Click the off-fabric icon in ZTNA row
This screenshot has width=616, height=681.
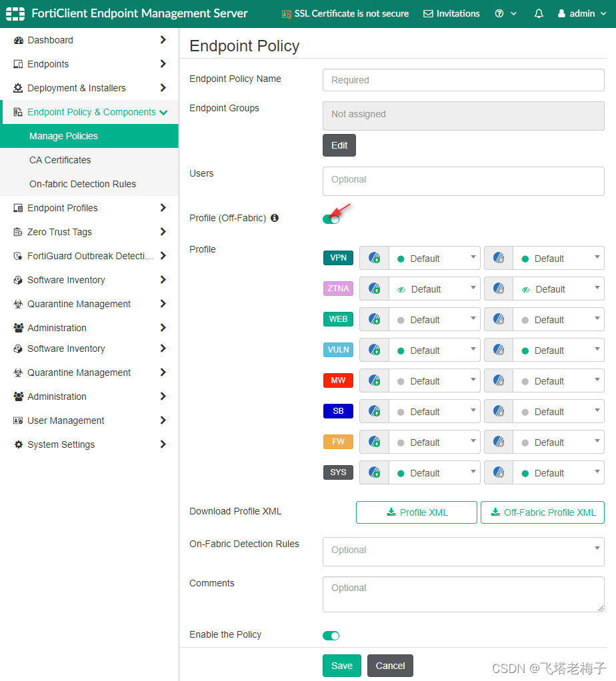click(x=499, y=289)
